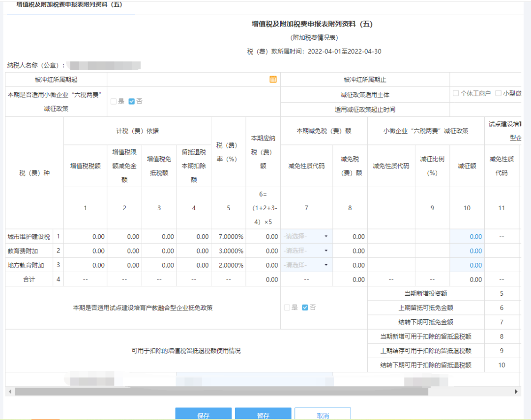Click 本期应纳税（费）额 value for 教育费附加
This screenshot has width=531, height=420.
[272, 251]
